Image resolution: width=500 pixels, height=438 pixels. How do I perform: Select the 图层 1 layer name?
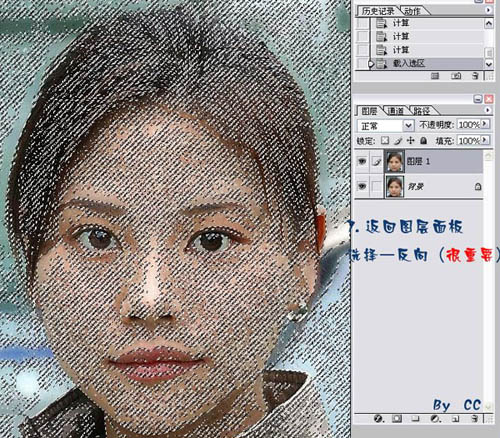(418, 162)
